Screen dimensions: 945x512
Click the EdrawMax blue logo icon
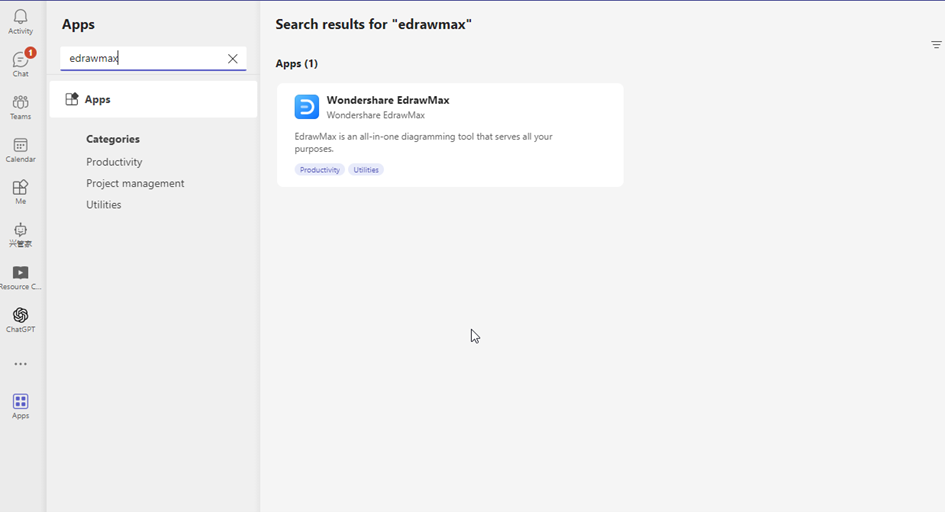pyautogui.click(x=307, y=107)
